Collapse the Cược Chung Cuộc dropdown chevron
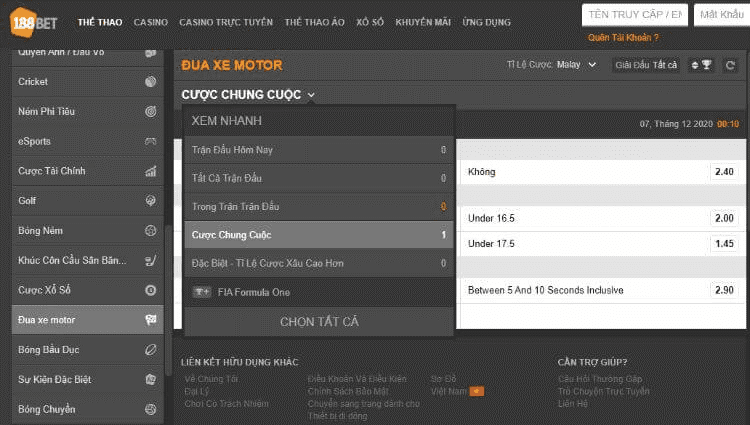This screenshot has width=750, height=425. coord(312,96)
